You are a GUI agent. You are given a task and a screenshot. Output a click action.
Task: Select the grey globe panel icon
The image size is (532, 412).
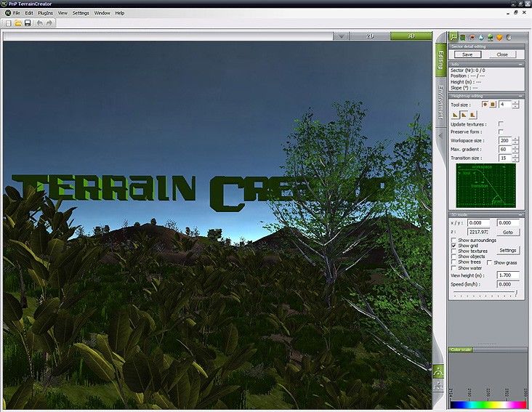point(509,38)
